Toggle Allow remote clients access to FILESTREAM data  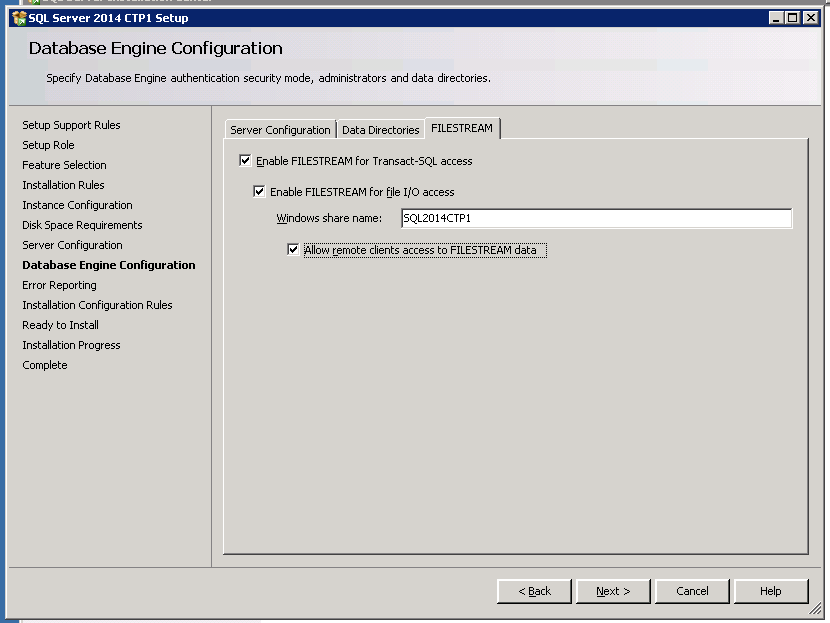click(293, 250)
